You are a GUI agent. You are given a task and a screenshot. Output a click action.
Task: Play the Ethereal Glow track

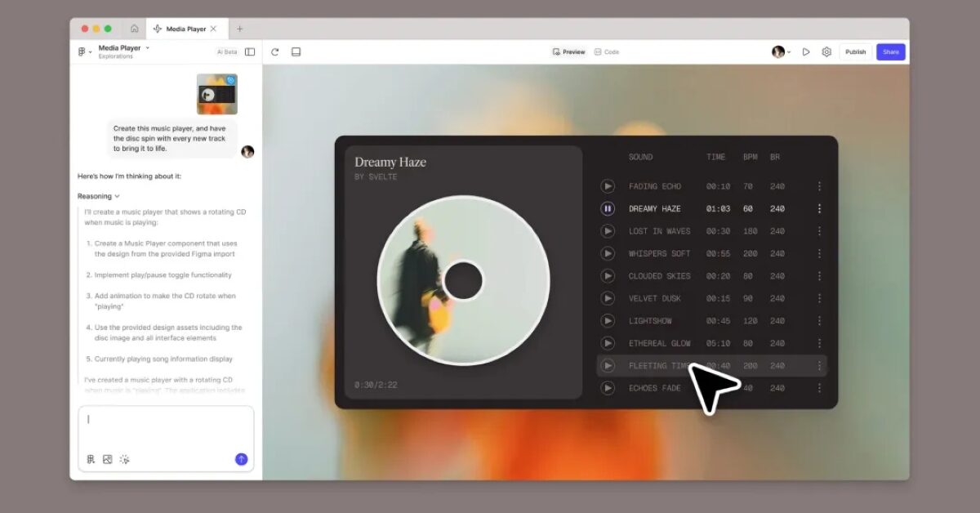point(608,343)
